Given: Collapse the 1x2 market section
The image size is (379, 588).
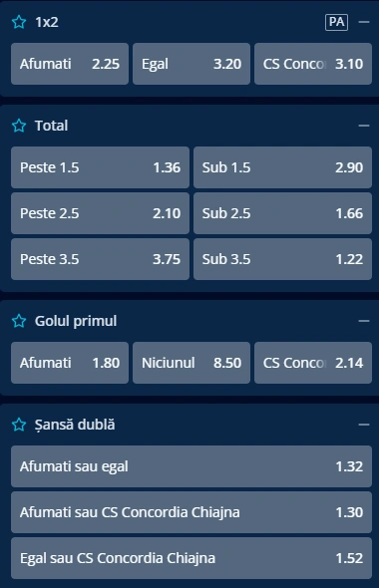Looking at the screenshot, I should pos(364,22).
